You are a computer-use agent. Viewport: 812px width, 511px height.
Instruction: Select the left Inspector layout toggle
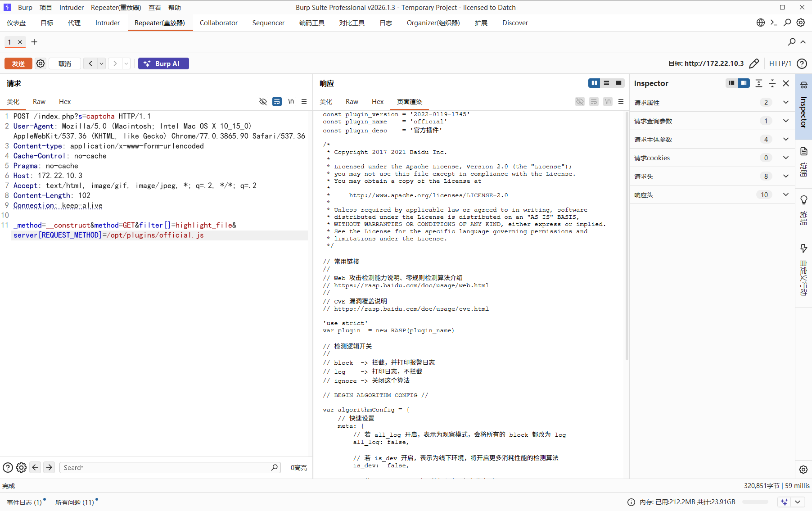pos(731,83)
